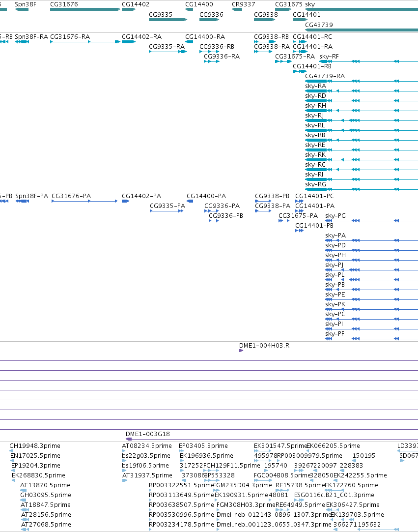The width and height of the screenshot is (418, 532).
Task: Click the CG14400 gene label
Action: coord(199,4)
